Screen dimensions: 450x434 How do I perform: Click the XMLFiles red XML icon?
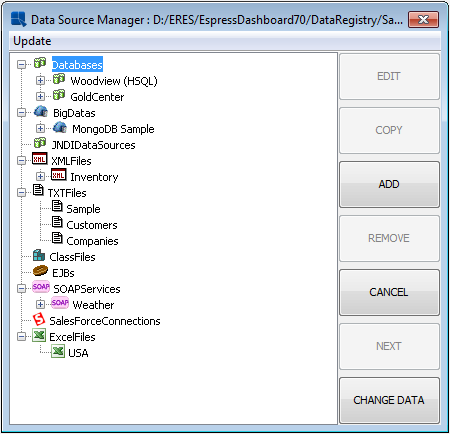coord(40,159)
